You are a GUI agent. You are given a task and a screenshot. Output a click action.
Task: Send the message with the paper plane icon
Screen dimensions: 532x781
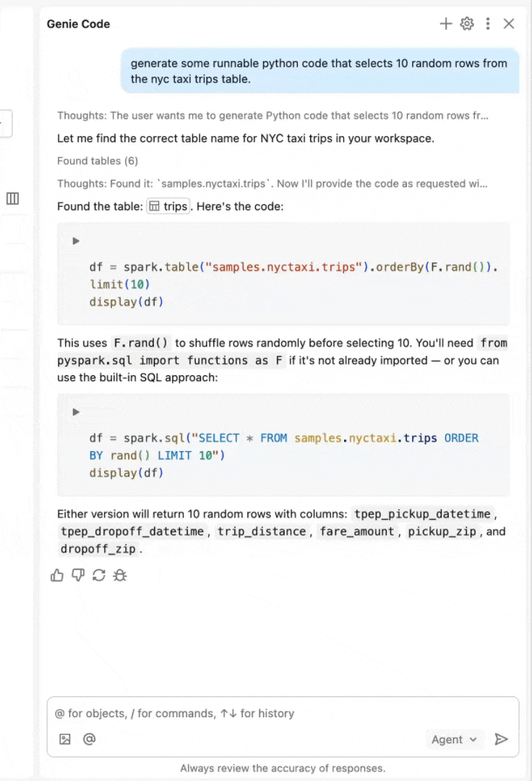pyautogui.click(x=502, y=739)
